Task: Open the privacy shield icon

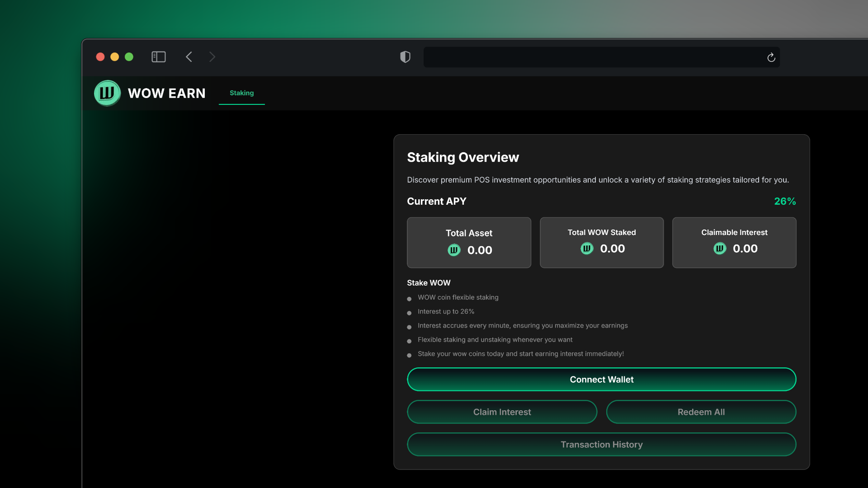Action: coord(405,57)
